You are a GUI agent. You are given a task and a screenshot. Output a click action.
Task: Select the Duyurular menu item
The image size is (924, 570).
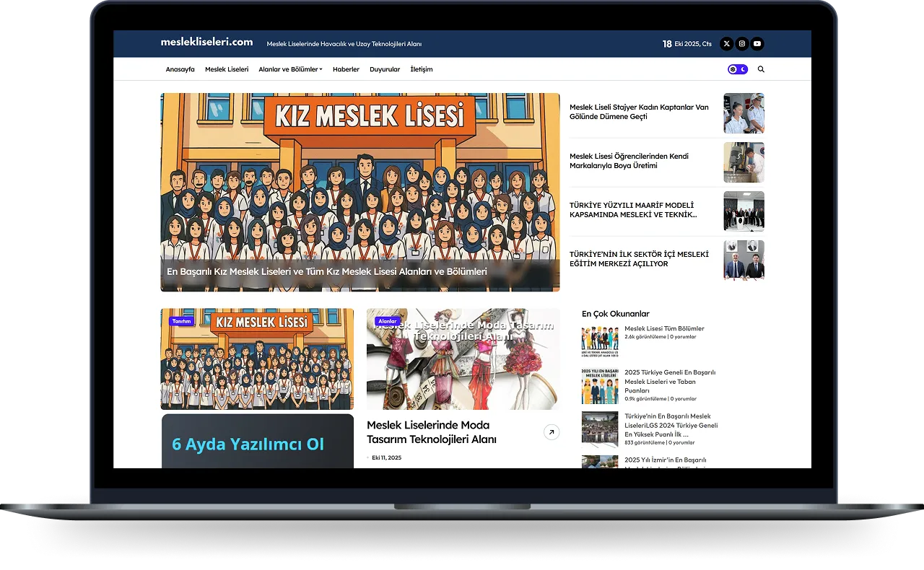tap(385, 69)
